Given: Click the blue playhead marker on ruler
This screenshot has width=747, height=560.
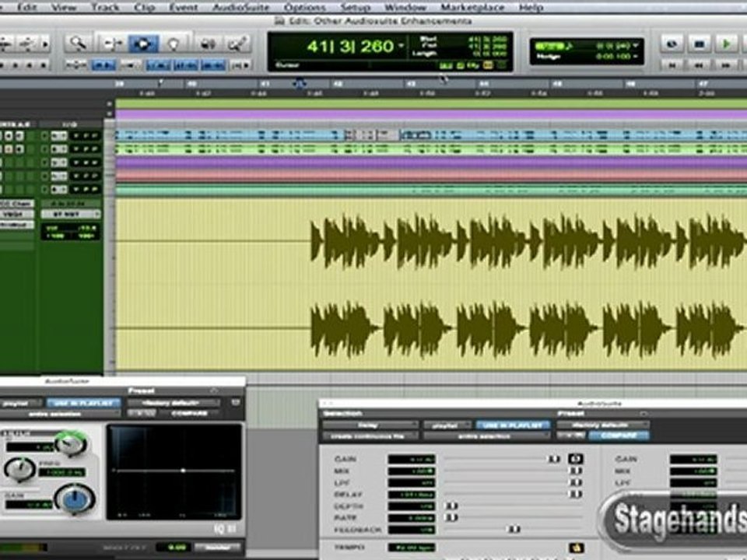Looking at the screenshot, I should click(299, 84).
